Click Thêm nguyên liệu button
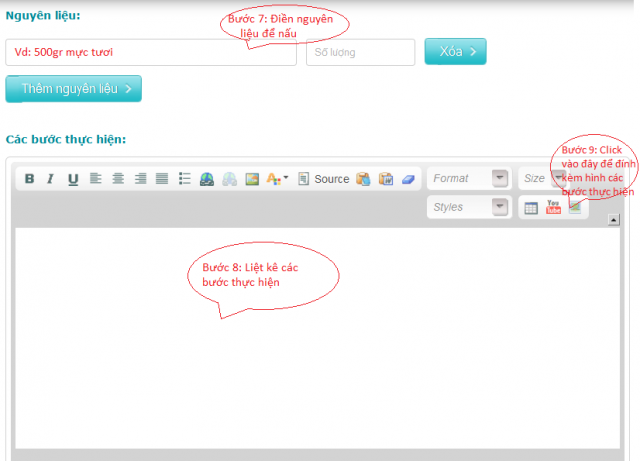The height and width of the screenshot is (461, 640). 73,89
